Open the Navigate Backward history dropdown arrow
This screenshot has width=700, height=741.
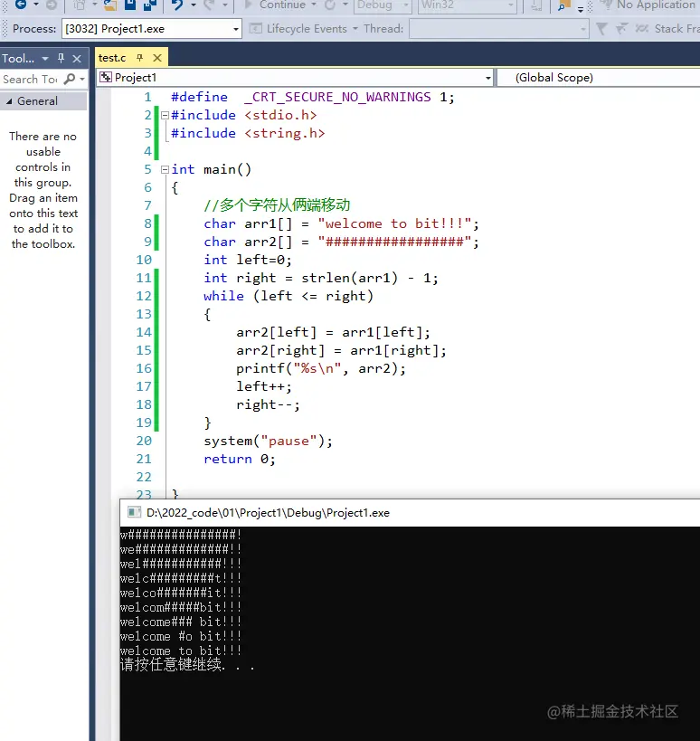coord(36,5)
